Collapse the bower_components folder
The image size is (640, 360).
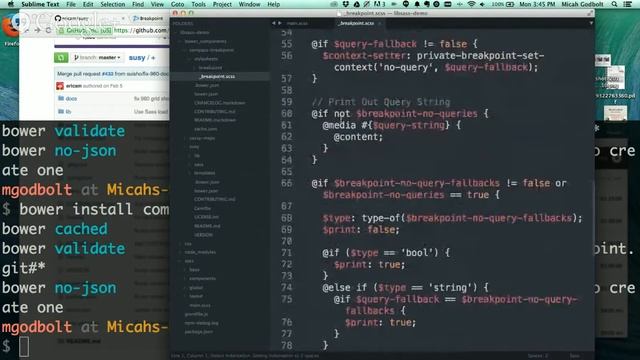pos(205,41)
